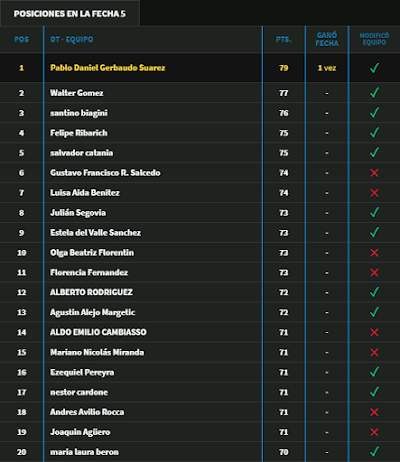Click the green checkmark in Walter Gomez row
Viewport: 400px width, 462px height.
pos(374,92)
